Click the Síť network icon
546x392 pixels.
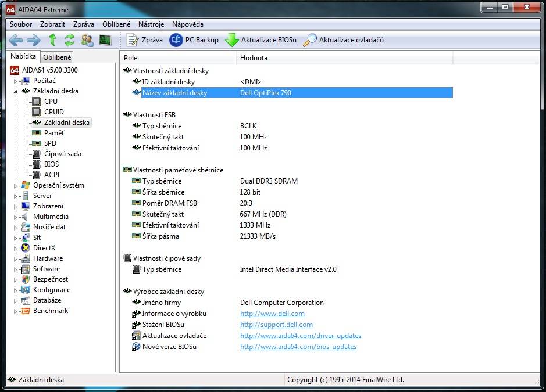pos(26,237)
